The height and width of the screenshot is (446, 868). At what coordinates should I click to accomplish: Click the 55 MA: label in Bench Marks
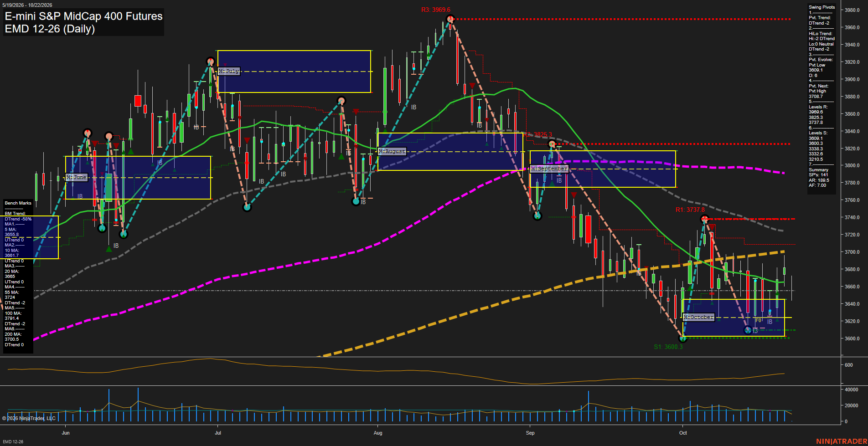(x=12, y=292)
